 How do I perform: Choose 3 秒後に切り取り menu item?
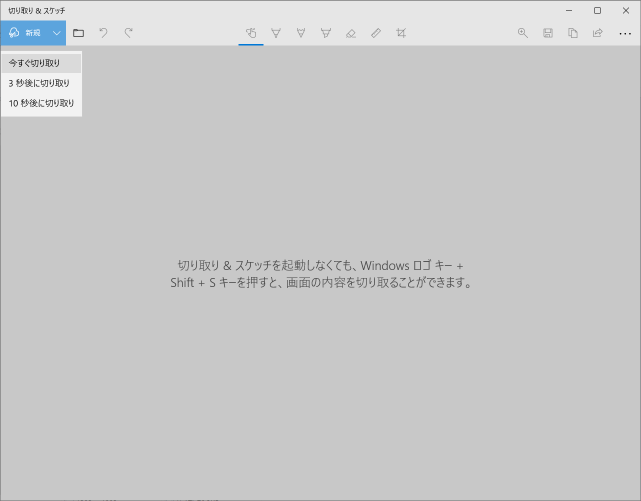41,83
